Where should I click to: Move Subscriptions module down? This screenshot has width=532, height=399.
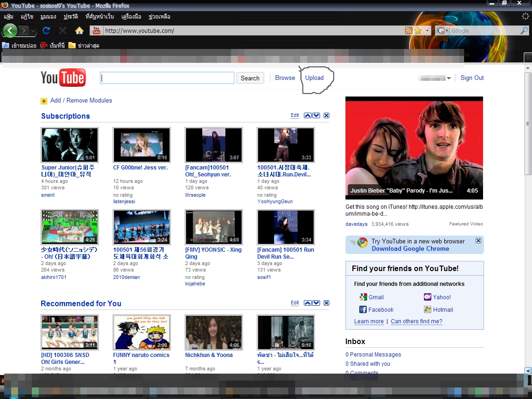point(316,115)
